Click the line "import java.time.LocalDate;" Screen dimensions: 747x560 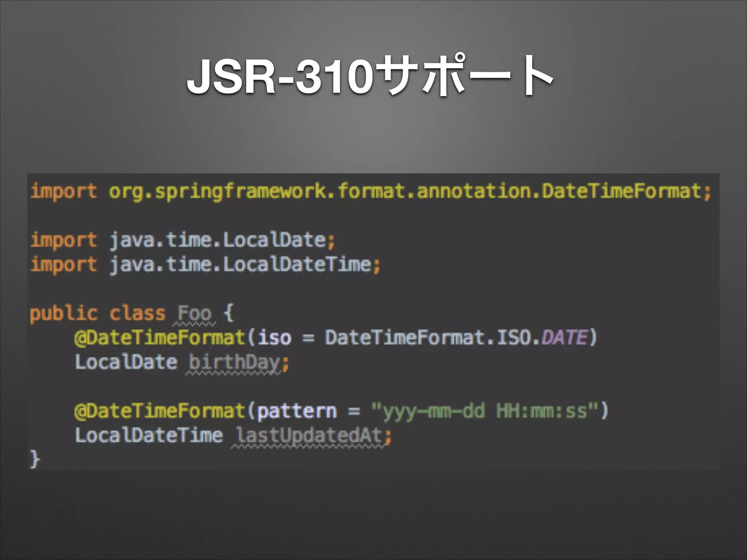pyautogui.click(x=183, y=241)
